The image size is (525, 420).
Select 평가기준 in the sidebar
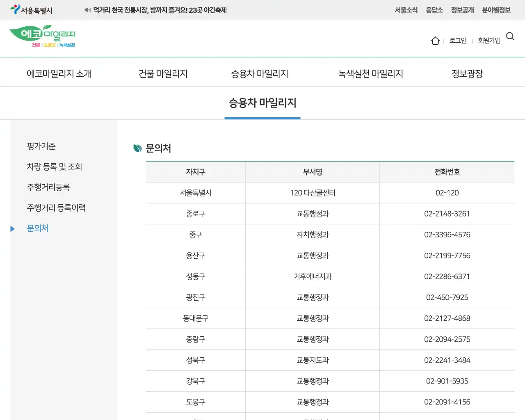(41, 146)
